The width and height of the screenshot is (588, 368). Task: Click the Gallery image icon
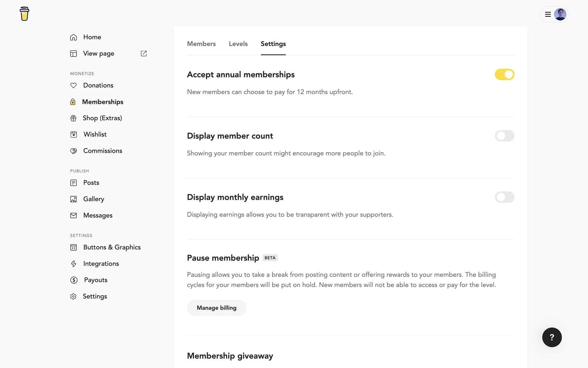tap(73, 199)
